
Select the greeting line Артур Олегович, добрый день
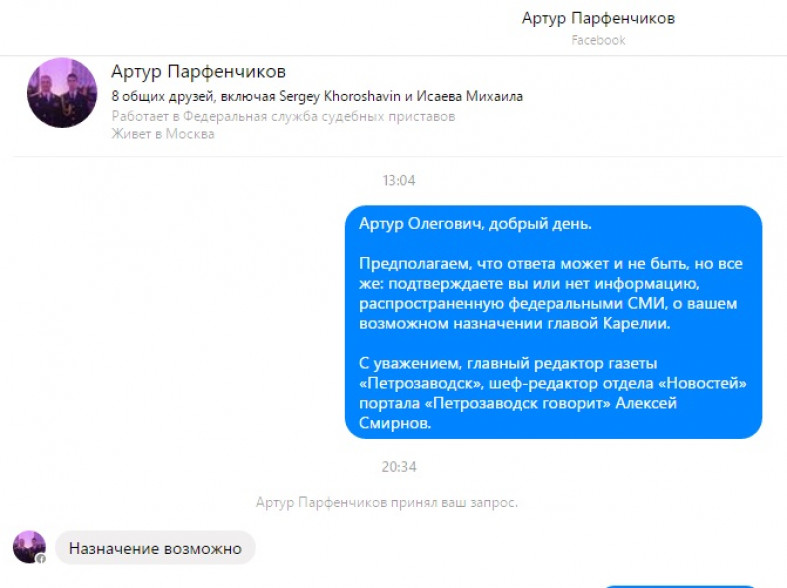(x=475, y=224)
